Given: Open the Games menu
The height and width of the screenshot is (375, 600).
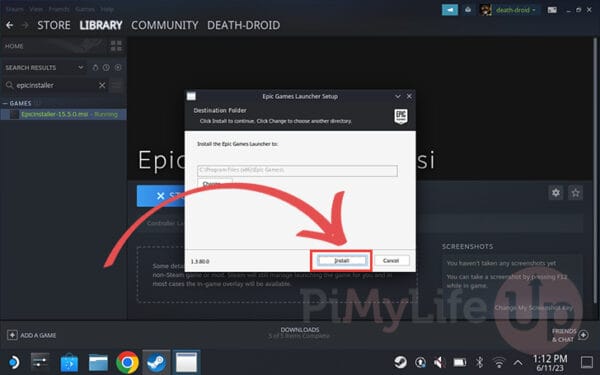Looking at the screenshot, I should click(85, 9).
